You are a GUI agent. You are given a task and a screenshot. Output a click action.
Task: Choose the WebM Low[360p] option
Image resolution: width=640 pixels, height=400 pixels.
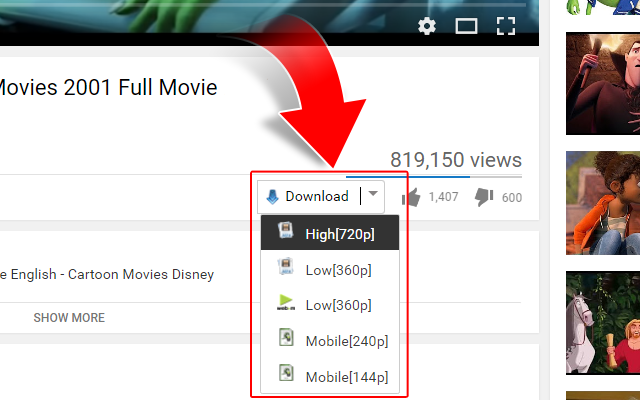pos(330,305)
